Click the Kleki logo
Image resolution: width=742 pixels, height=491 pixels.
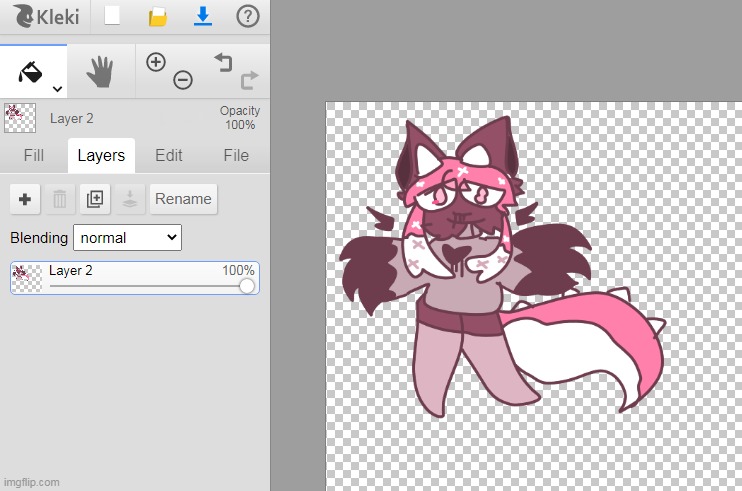click(x=46, y=17)
